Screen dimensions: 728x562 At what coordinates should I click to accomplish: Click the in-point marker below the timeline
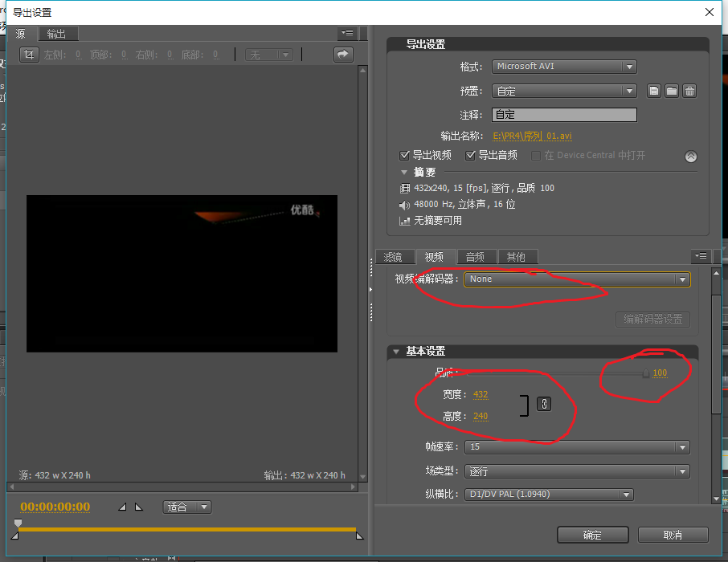[x=14, y=536]
